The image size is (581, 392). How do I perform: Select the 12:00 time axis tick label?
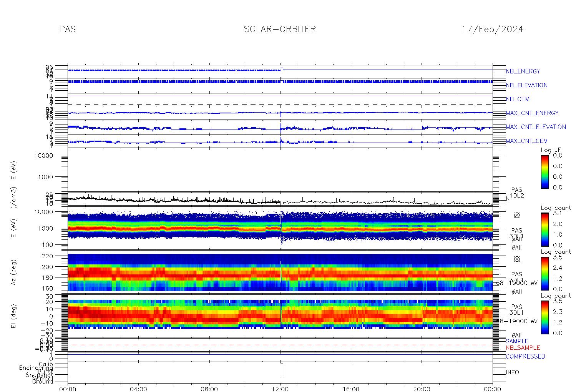click(280, 389)
